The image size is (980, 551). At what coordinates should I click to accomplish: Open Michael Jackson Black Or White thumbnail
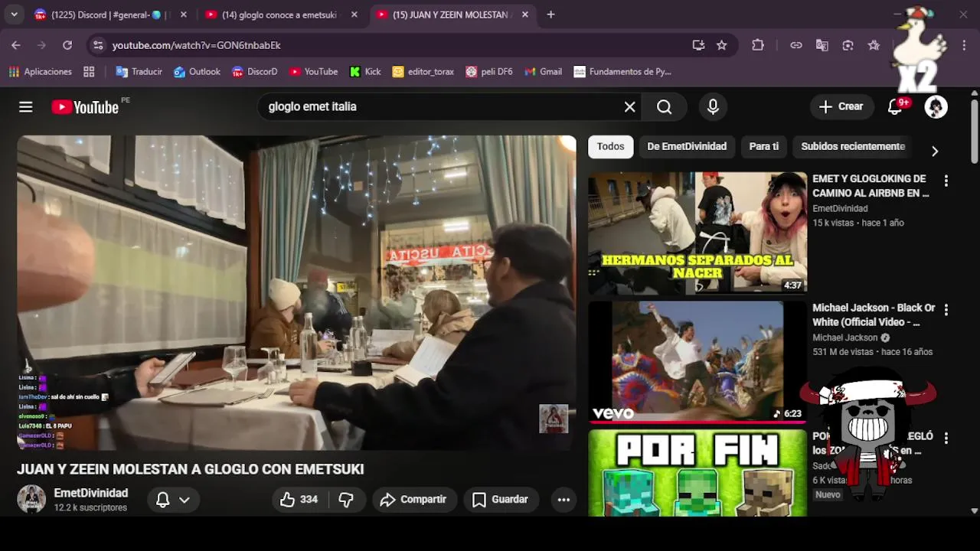point(697,362)
